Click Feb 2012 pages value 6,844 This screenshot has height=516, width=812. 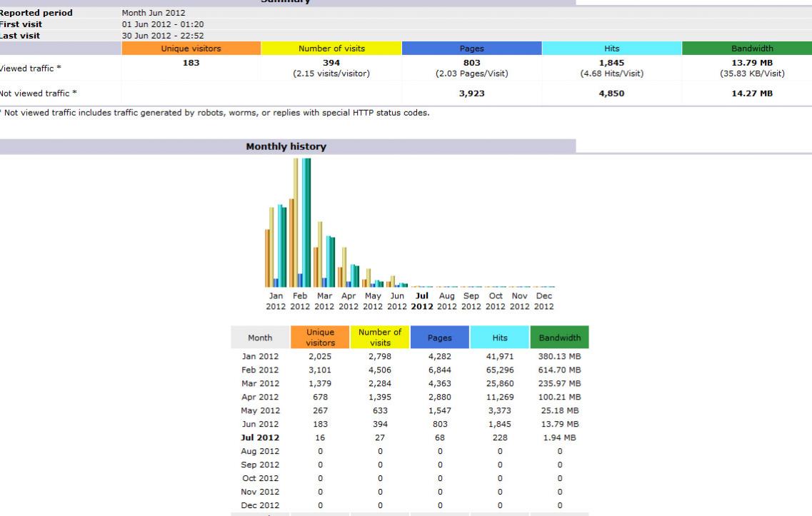[x=440, y=370]
